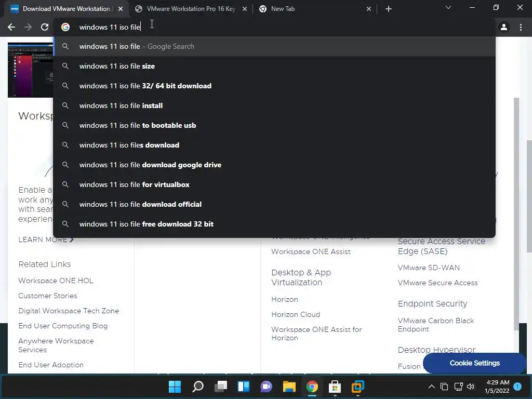
Task: Click the Workspace ONE product thumbnail image
Action: tap(30, 70)
